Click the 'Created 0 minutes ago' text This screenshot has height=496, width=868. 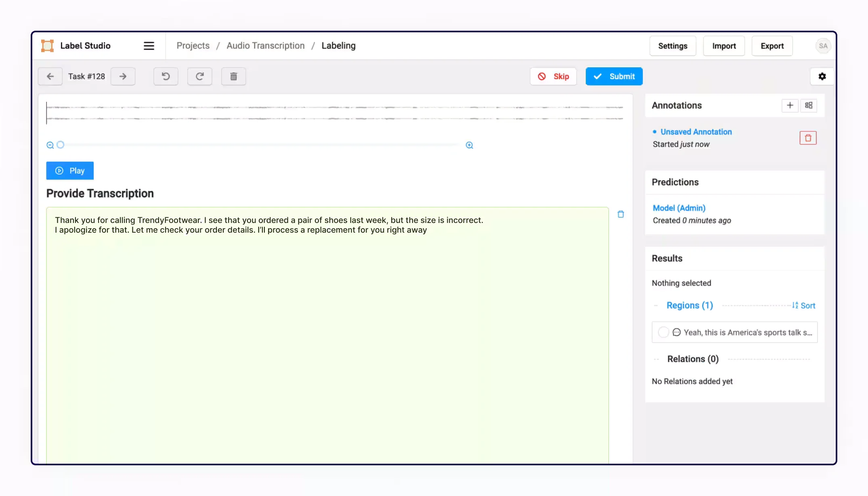click(x=692, y=221)
